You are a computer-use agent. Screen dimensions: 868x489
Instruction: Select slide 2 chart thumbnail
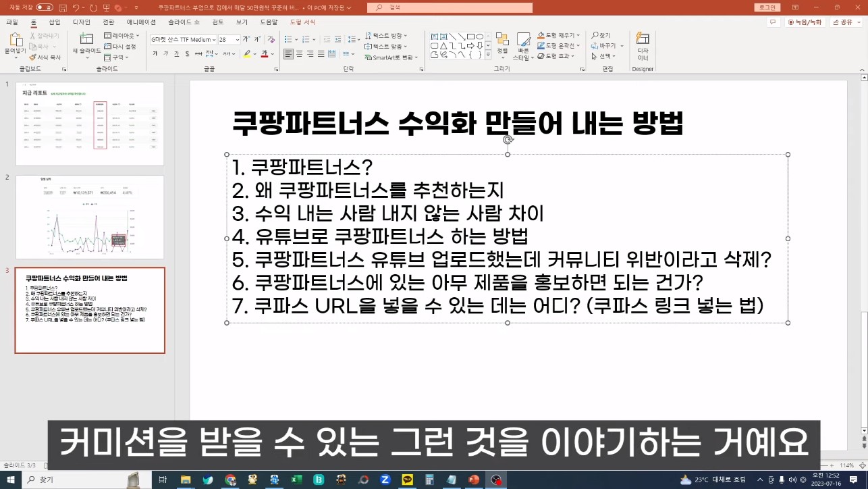point(90,217)
